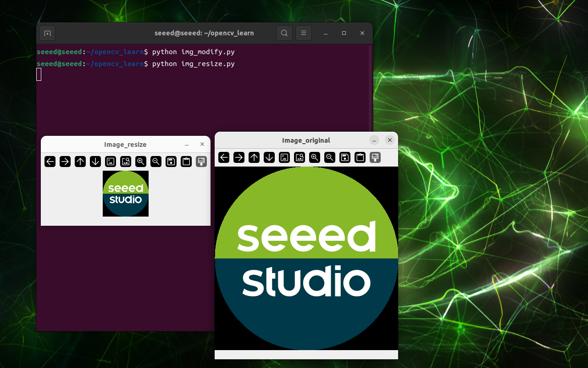Image resolution: width=588 pixels, height=368 pixels.
Task: Copy Image_original image to clipboard
Action: pyautogui.click(x=360, y=158)
